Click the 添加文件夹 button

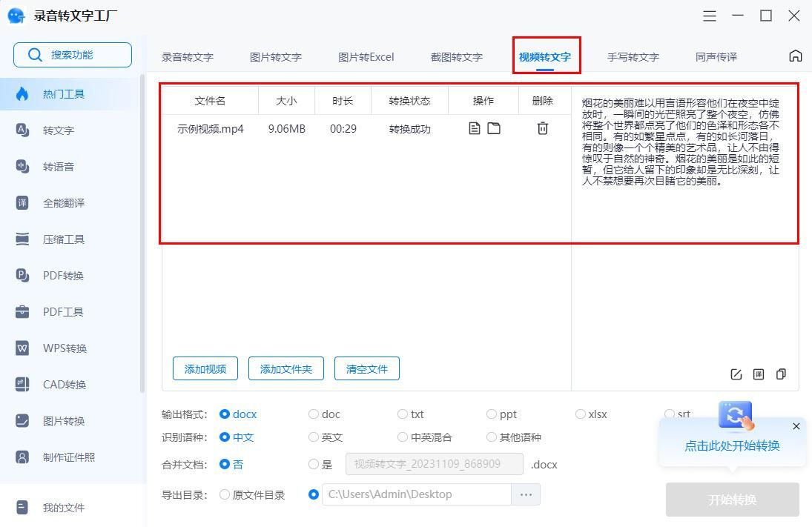pos(285,368)
